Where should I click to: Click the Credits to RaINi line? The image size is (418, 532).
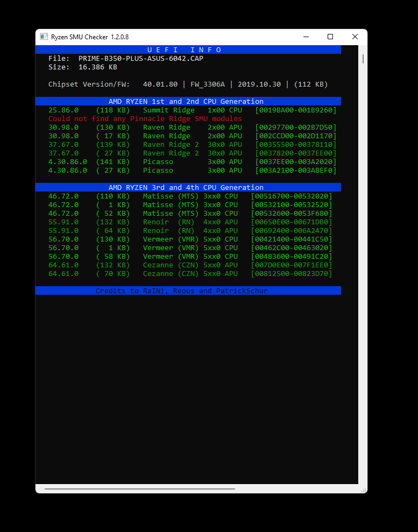pos(188,291)
